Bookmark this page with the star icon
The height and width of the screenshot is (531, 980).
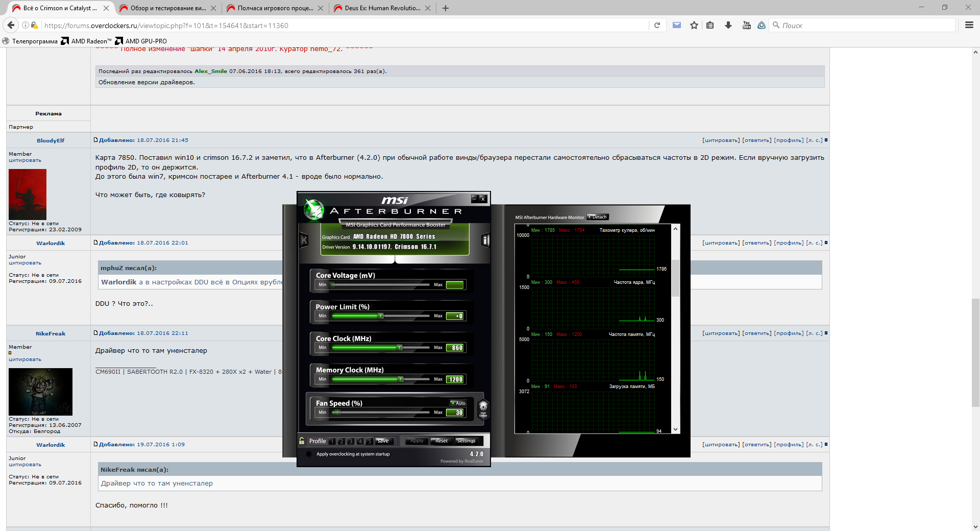coord(694,25)
